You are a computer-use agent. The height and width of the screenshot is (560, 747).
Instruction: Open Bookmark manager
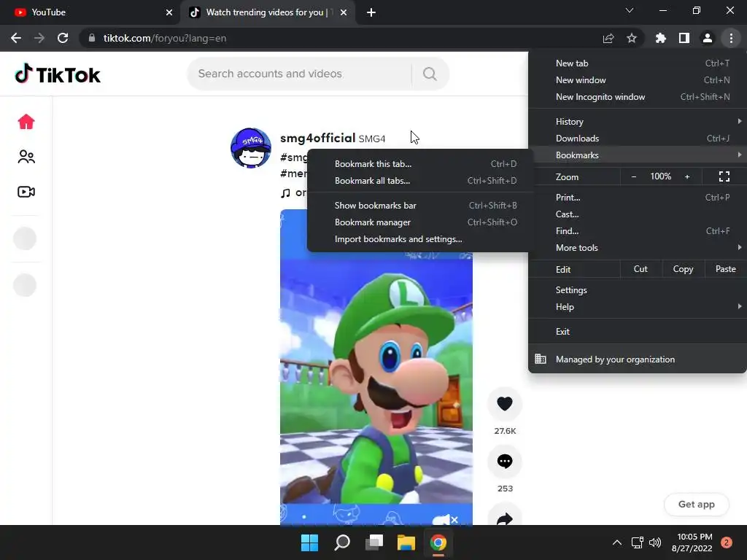[x=419, y=222]
